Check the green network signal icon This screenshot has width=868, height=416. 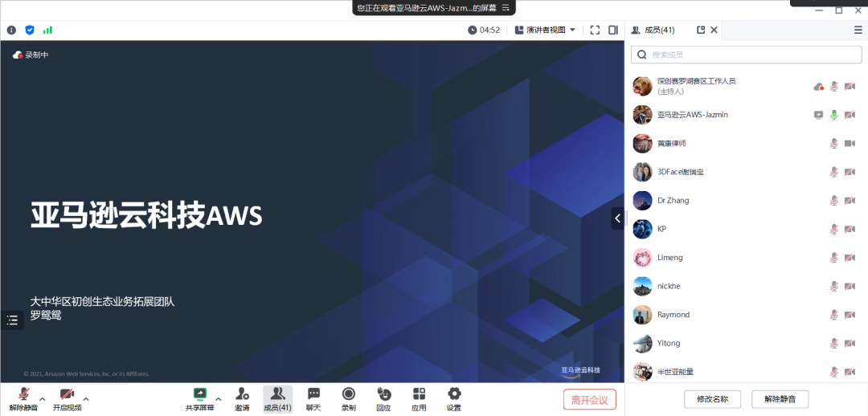[x=47, y=30]
